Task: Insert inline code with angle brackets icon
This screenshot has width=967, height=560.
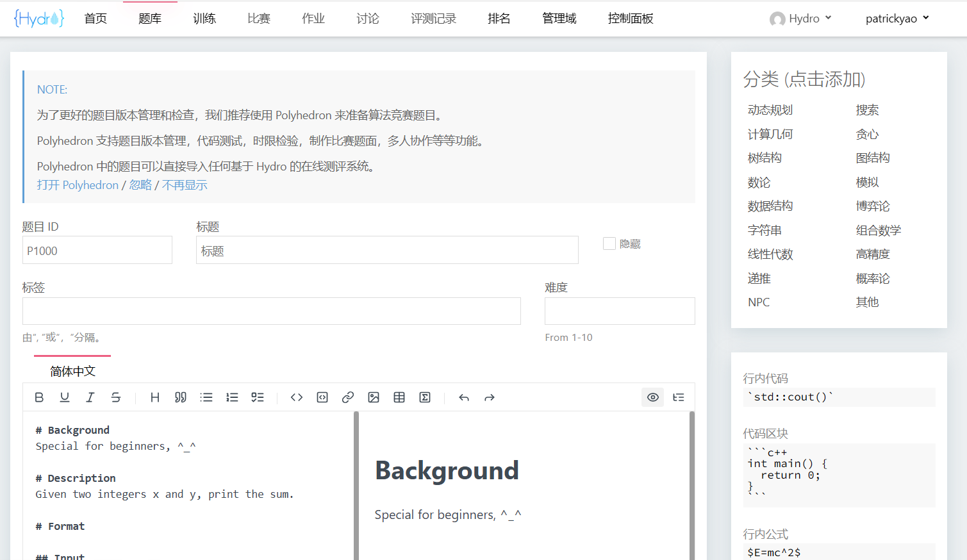Action: pyautogui.click(x=297, y=397)
